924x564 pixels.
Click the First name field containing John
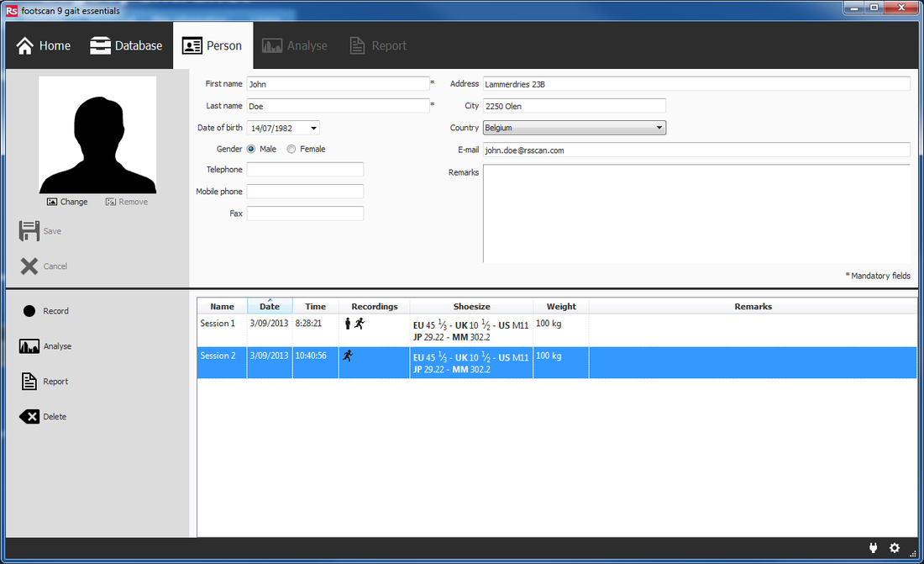[x=338, y=84]
